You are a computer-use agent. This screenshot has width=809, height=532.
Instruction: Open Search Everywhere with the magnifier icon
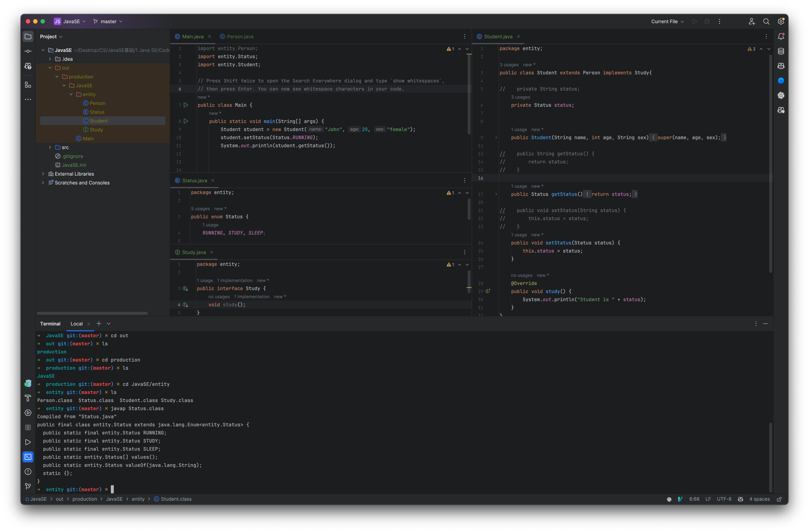766,21
